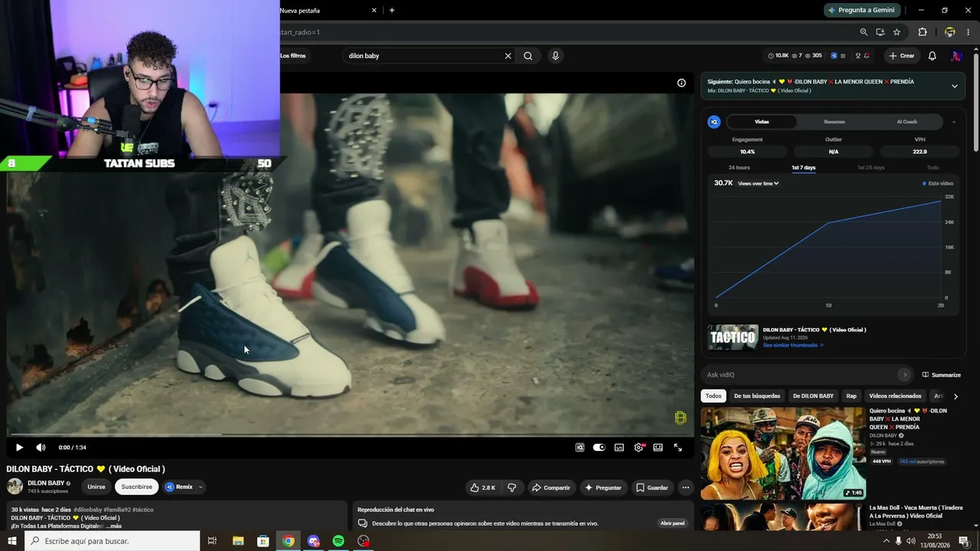Open Spotify from the taskbar
This screenshot has width=980, height=551.
338,541
